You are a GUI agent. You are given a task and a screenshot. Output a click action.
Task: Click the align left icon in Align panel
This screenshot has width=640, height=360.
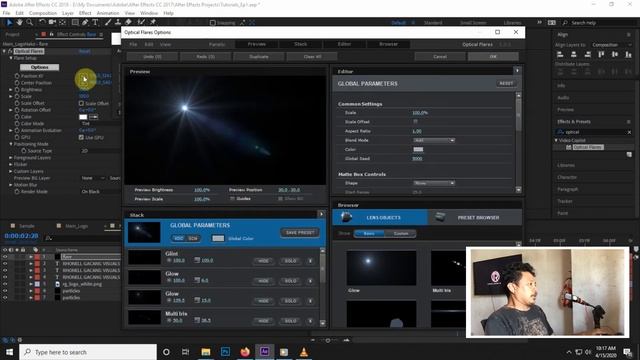pyautogui.click(x=560, y=54)
